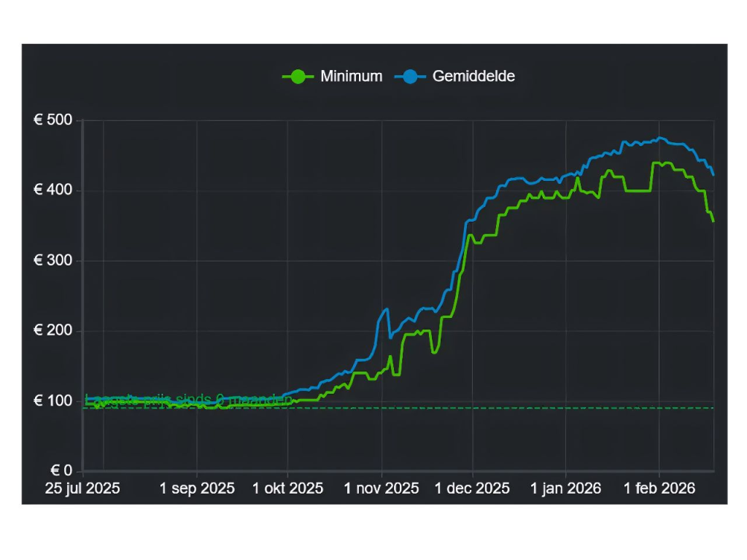The width and height of the screenshot is (747, 560).
Task: Click the € 400 y-axis label
Action: click(53, 190)
